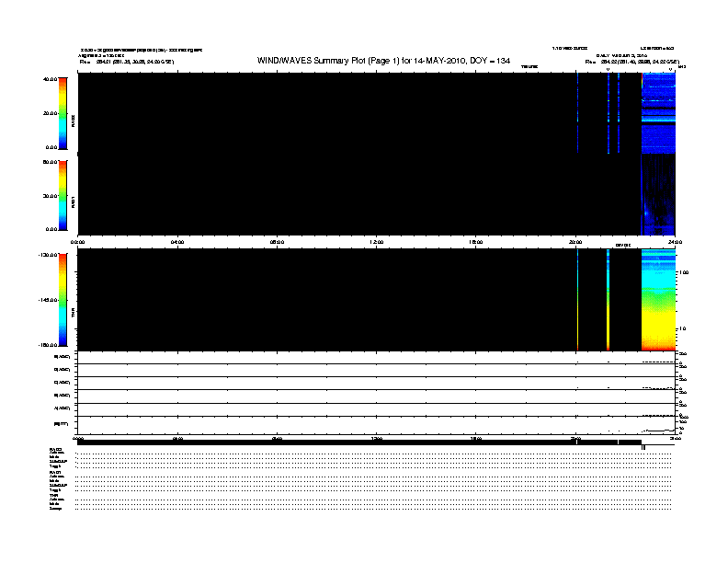This screenshot has width=728, height=563.
Task: Select the 60.00 label on RAD1 color scale
Action: pos(50,162)
